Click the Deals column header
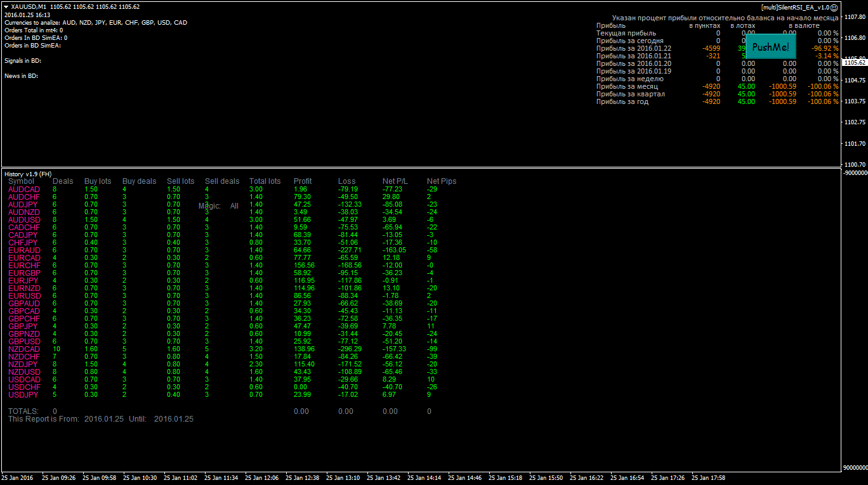The image size is (868, 485). click(63, 181)
